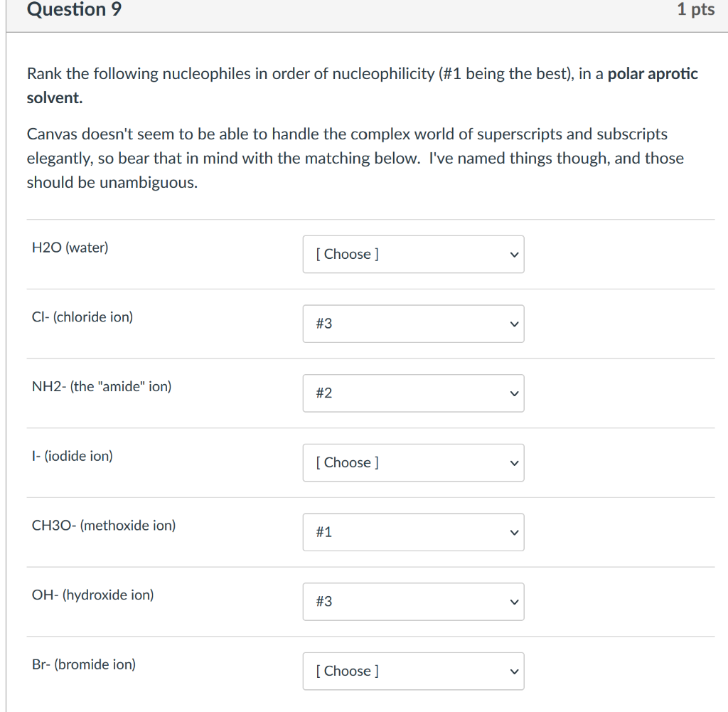The image size is (728, 712).
Task: Click the 1 pts label
Action: [x=695, y=9]
